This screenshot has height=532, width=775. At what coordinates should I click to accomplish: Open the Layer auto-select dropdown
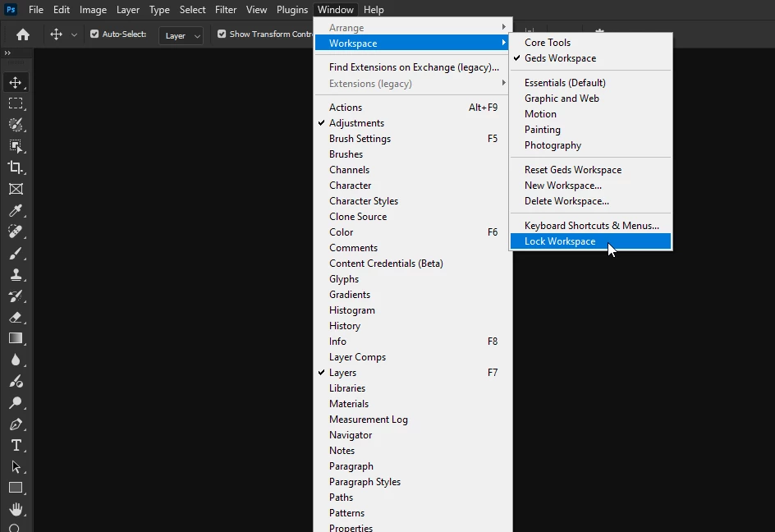(x=181, y=35)
